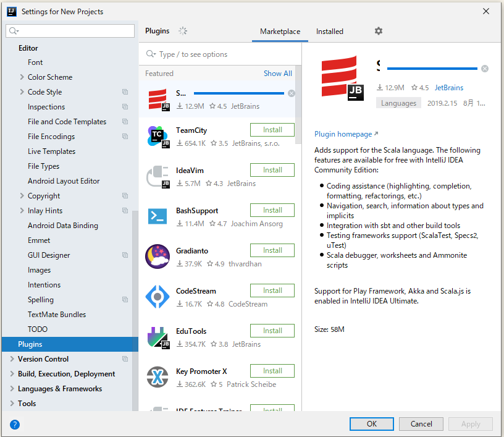Click the Key Promoter X icon
This screenshot has width=504, height=437.
(x=157, y=377)
